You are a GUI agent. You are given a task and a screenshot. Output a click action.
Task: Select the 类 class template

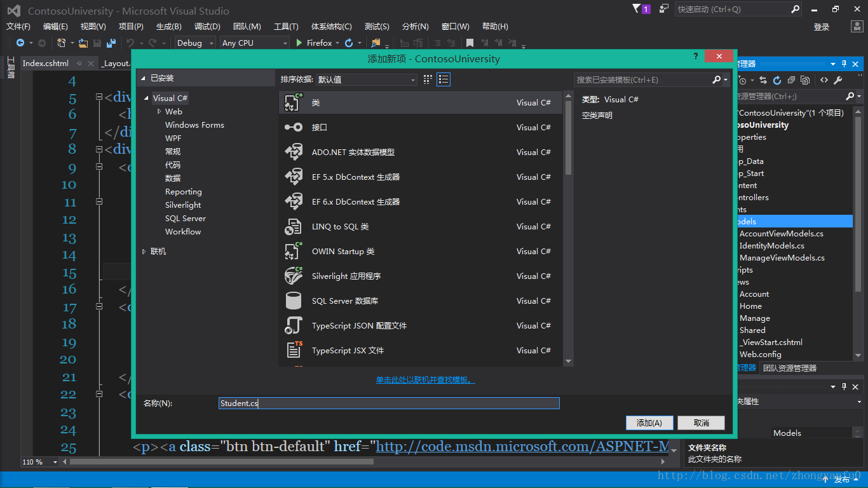pos(421,102)
